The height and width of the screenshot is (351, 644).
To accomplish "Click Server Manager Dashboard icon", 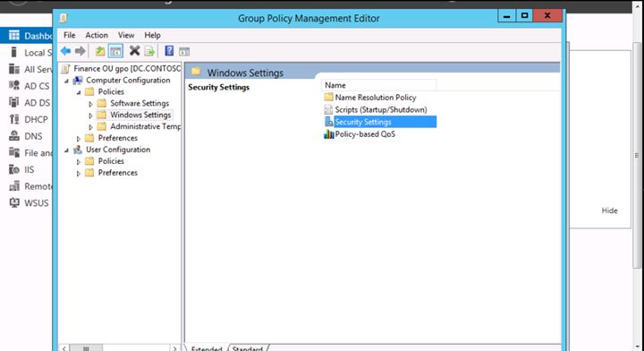I will click(14, 35).
